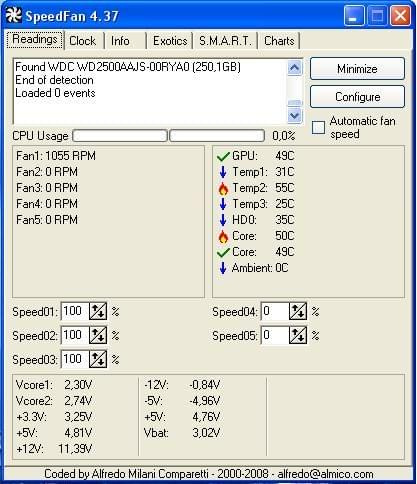
Task: Click the green checkmark beside second Core reading
Action: point(223,252)
